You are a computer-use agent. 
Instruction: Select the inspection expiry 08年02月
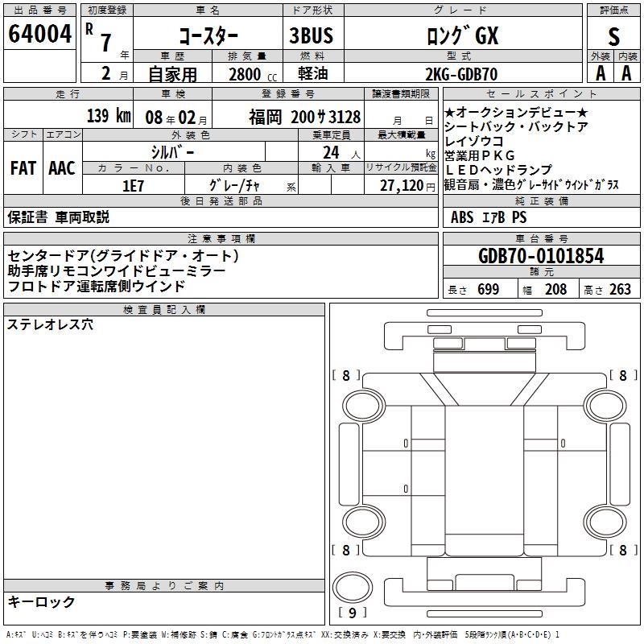pyautogui.click(x=176, y=118)
